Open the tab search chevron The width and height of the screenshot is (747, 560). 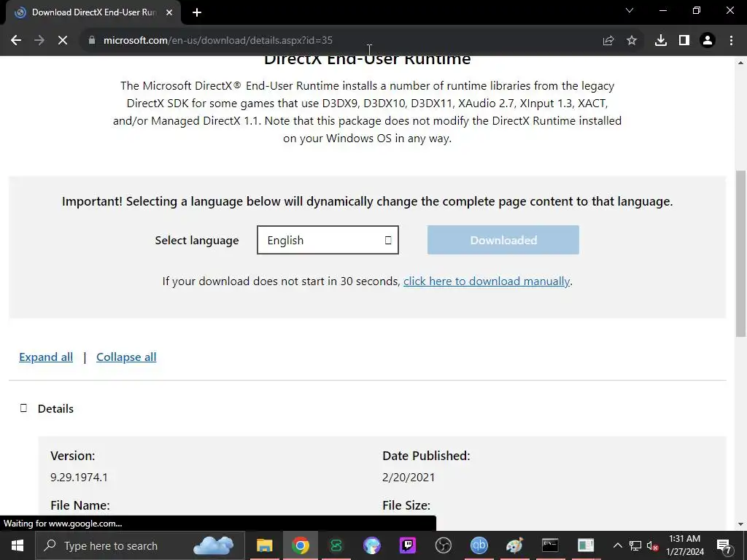click(630, 10)
